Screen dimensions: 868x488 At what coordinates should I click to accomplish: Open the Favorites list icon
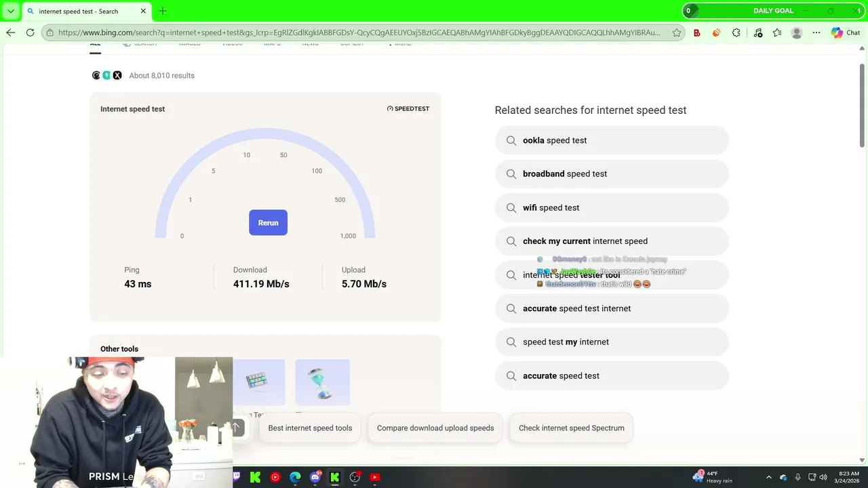pyautogui.click(x=777, y=33)
